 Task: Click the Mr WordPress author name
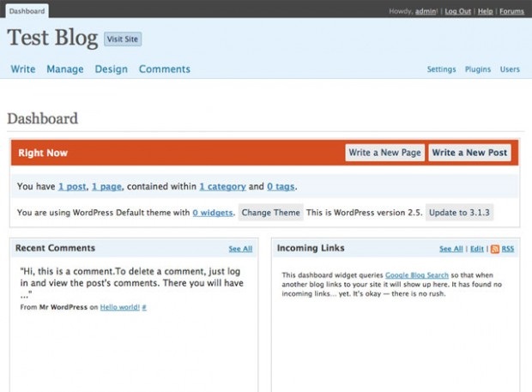[63, 307]
